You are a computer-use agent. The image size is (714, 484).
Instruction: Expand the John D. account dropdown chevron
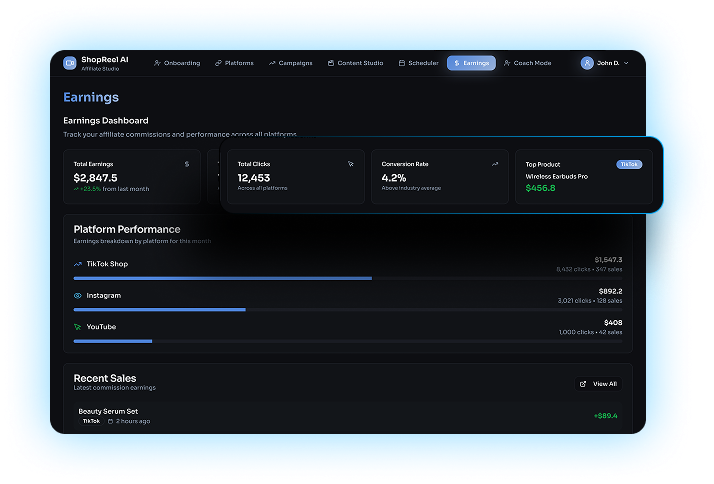pyautogui.click(x=627, y=63)
